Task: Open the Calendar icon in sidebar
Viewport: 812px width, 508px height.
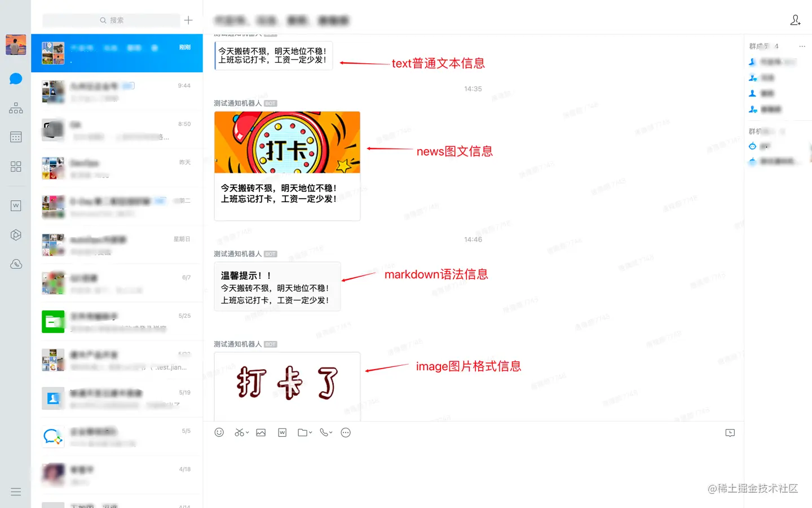Action: pos(16,137)
